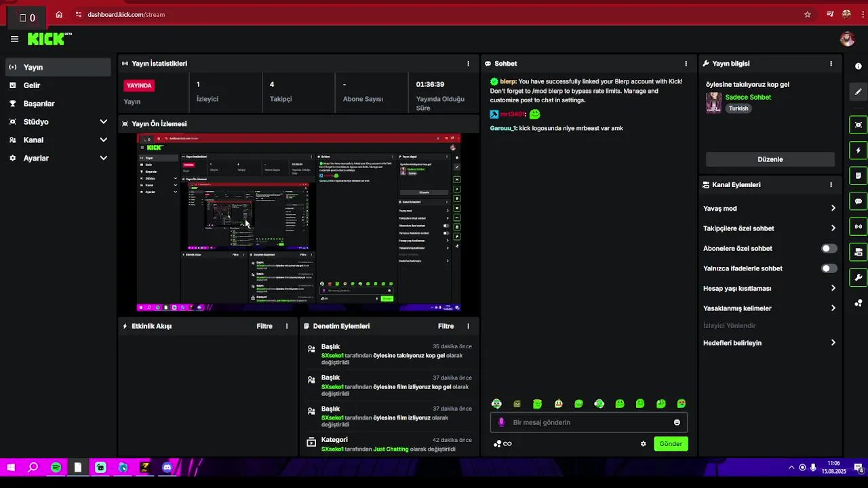868x488 pixels.
Task: Open Yayın bilgisi panel three-dot menu
Action: (831, 64)
